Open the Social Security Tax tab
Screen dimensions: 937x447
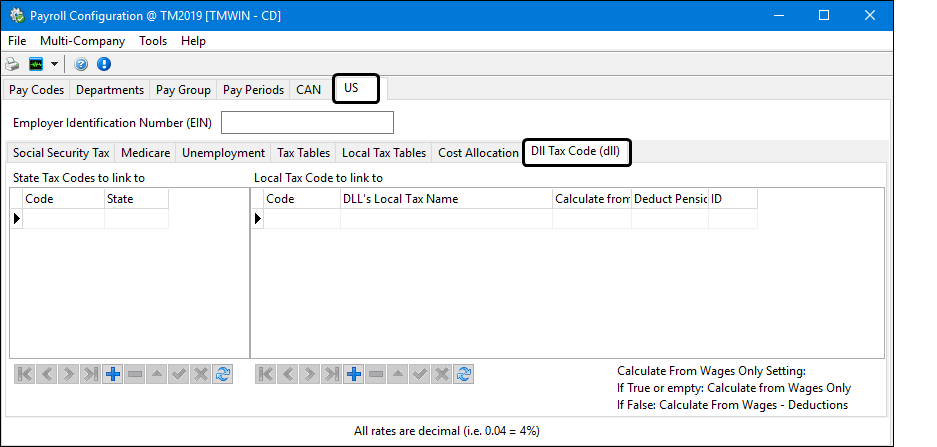pos(61,153)
